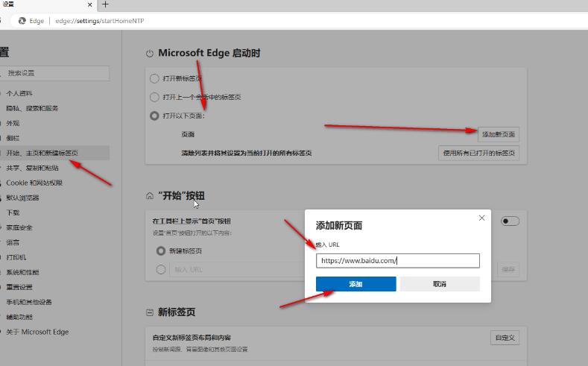Open 侧栏 settings section
Screen dimensions: 588x366
[x=13, y=139]
